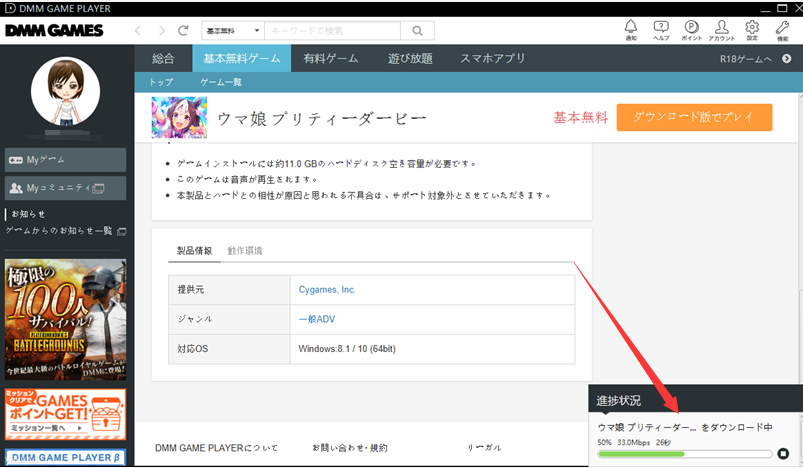Click the ジャンル table cell
This screenshot has width=803, height=468.
(x=229, y=319)
